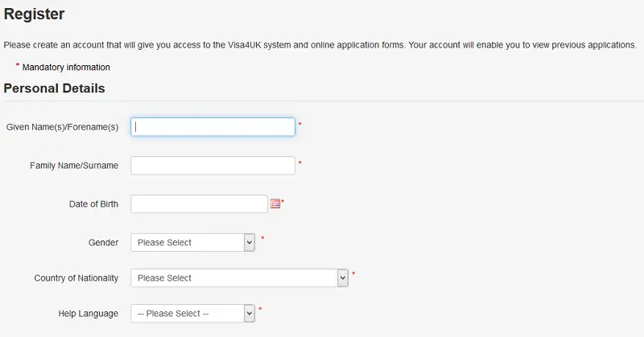Open the Date of Birth calendar picker
This screenshot has width=644, height=337.
(275, 203)
